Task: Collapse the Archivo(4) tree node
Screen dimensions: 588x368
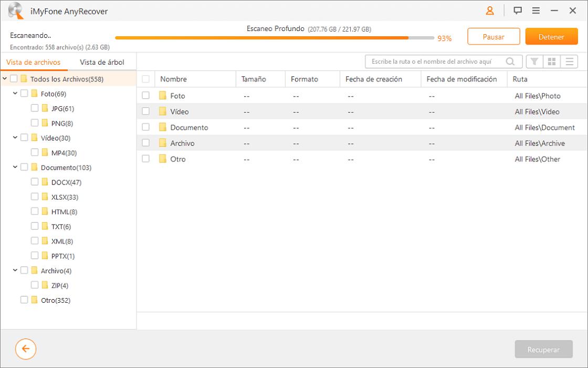Action: 15,271
